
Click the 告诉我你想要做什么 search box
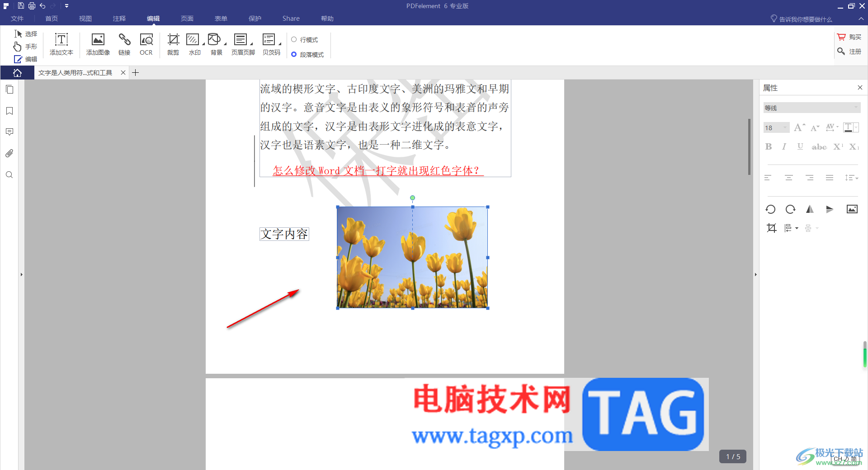[801, 19]
